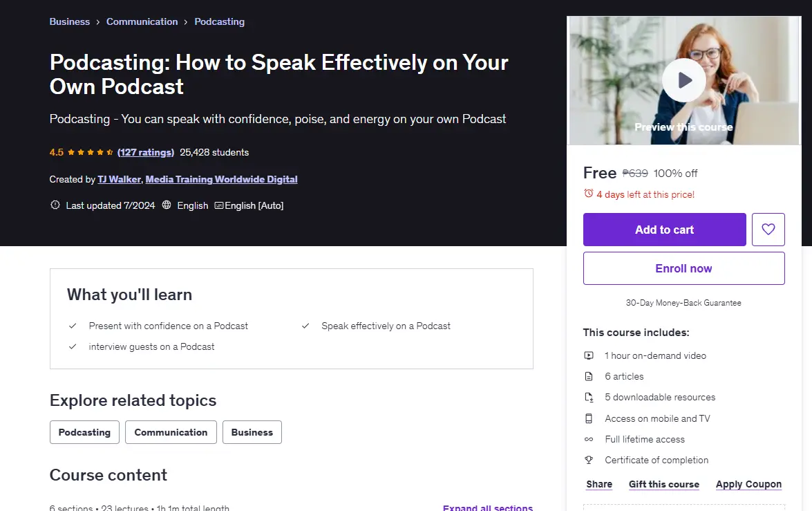Select the Business topic chip
Image resolution: width=812 pixels, height=511 pixels.
252,432
